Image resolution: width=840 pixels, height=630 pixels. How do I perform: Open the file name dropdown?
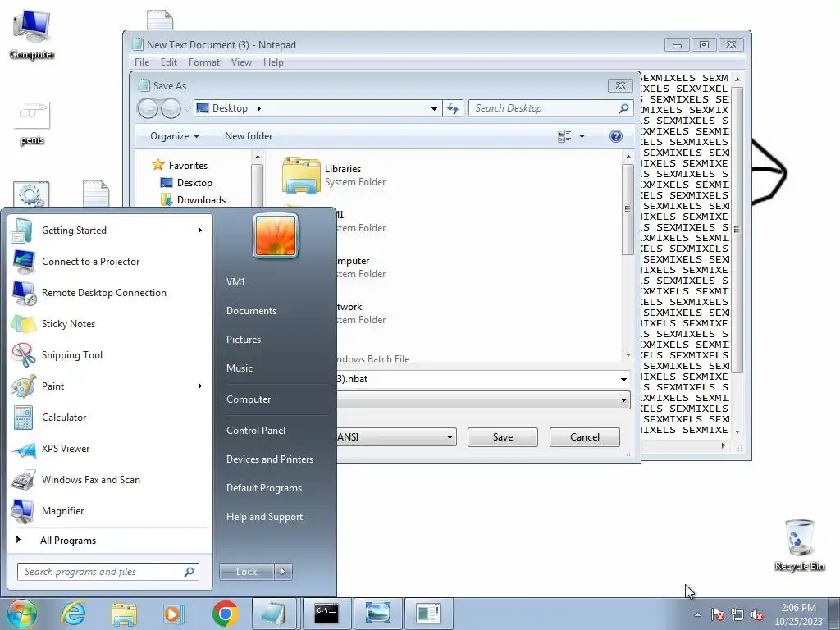(623, 379)
